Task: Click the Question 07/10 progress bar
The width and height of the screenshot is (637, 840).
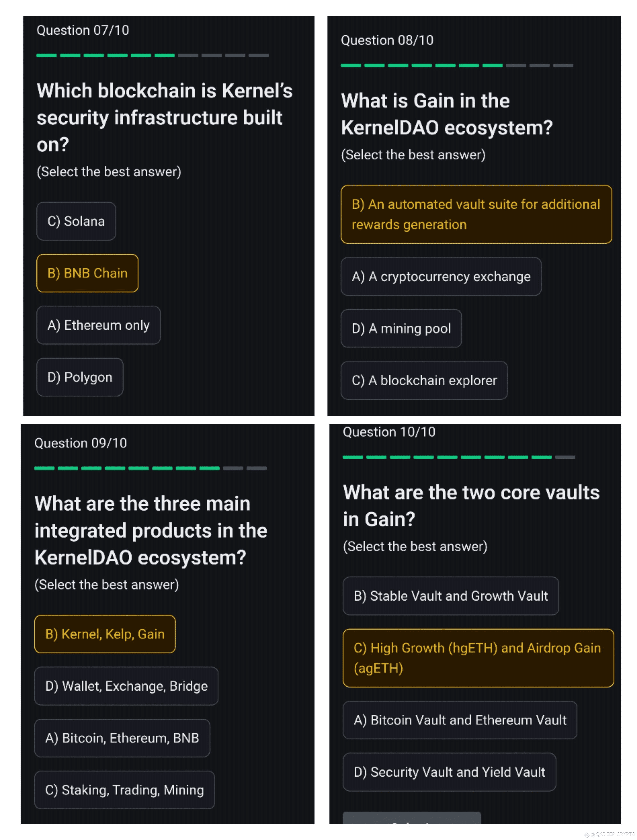Action: click(x=152, y=55)
